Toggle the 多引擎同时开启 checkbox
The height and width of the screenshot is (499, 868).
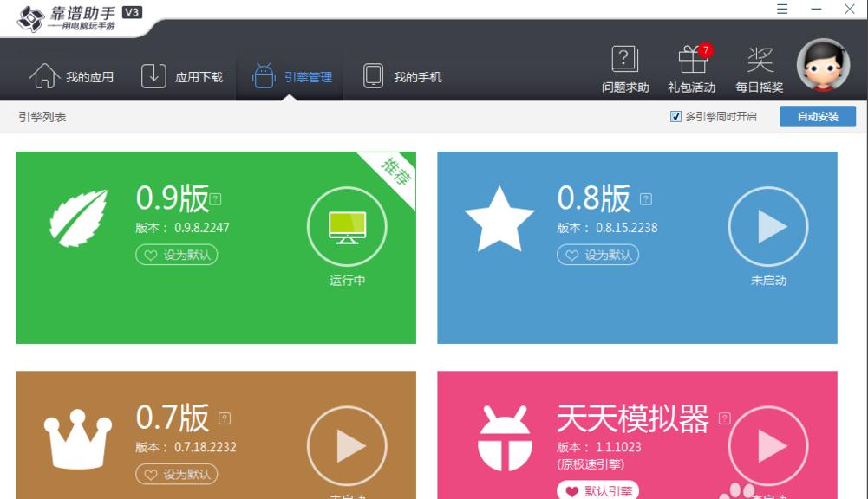click(x=676, y=117)
